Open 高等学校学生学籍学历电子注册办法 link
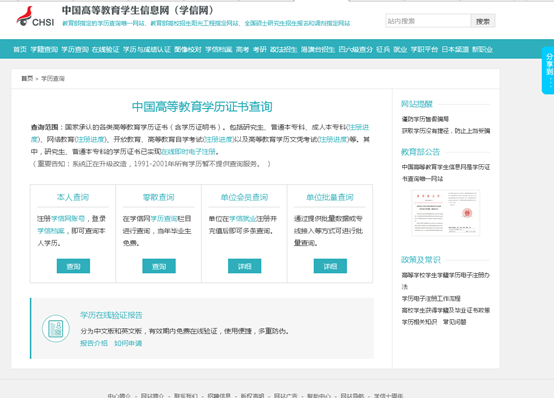554x398 pixels. [446, 280]
